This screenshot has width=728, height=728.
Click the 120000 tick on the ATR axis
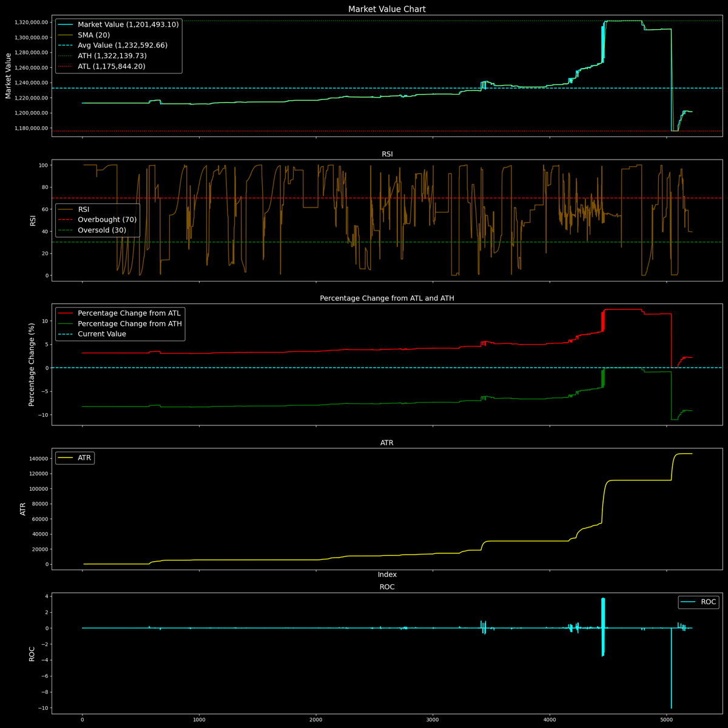point(39,474)
